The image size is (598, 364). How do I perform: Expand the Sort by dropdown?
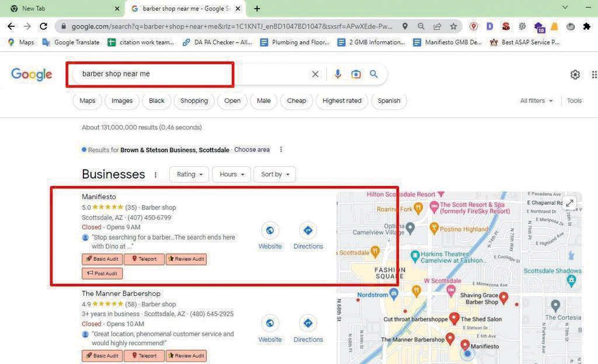tap(274, 174)
